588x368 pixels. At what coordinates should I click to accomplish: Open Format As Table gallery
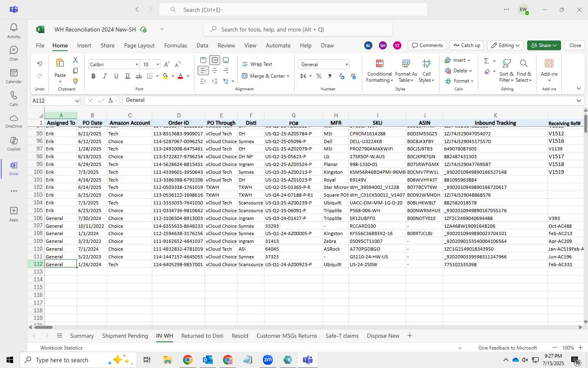pyautogui.click(x=406, y=71)
